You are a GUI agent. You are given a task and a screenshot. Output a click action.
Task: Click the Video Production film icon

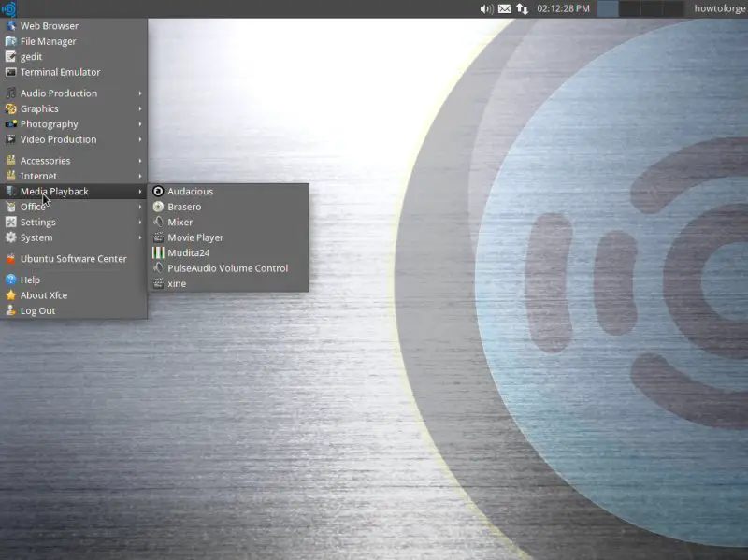tap(10, 139)
